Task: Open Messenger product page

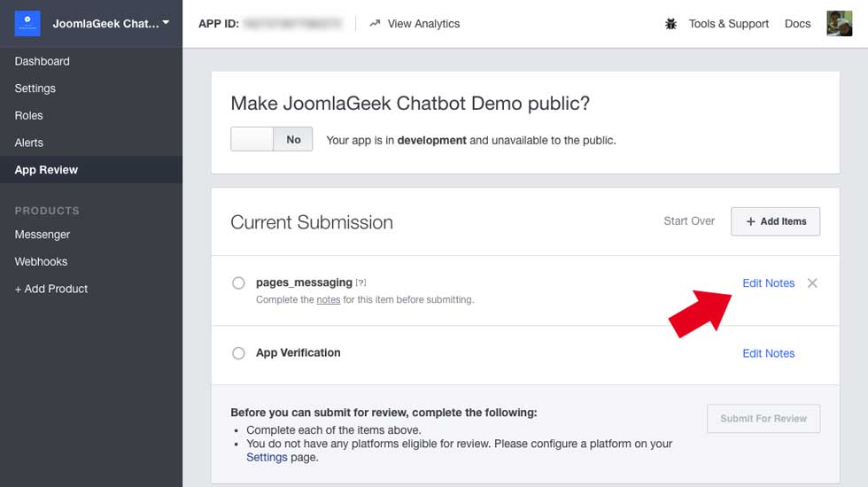Action: (x=43, y=235)
